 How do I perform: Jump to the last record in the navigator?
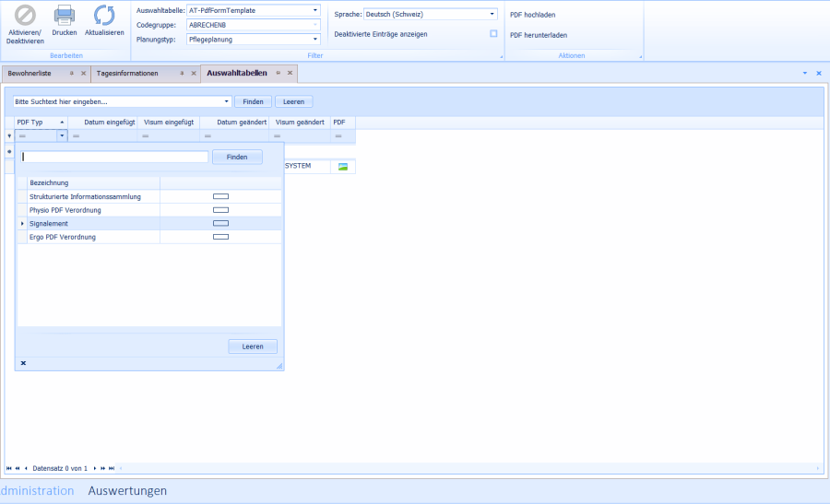113,468
